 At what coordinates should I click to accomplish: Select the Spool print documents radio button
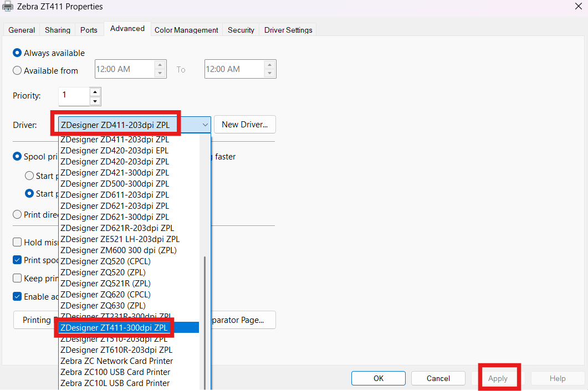[x=17, y=156]
